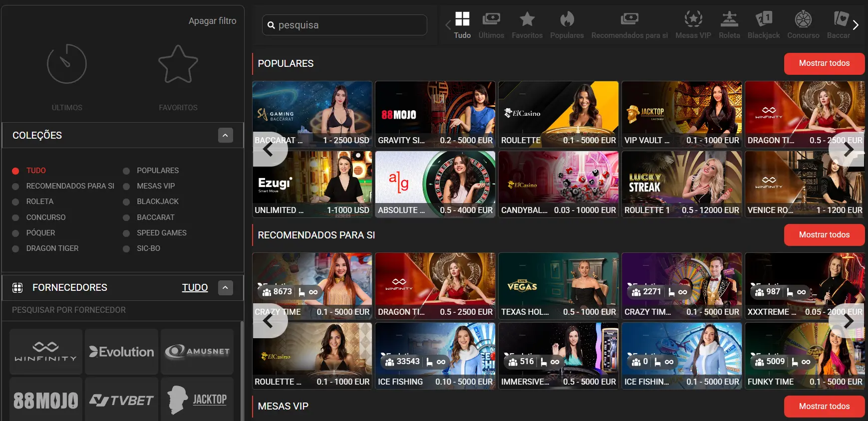Focus the Pesquisar por fornecedor field
Image resolution: width=868 pixels, height=421 pixels.
tap(122, 310)
